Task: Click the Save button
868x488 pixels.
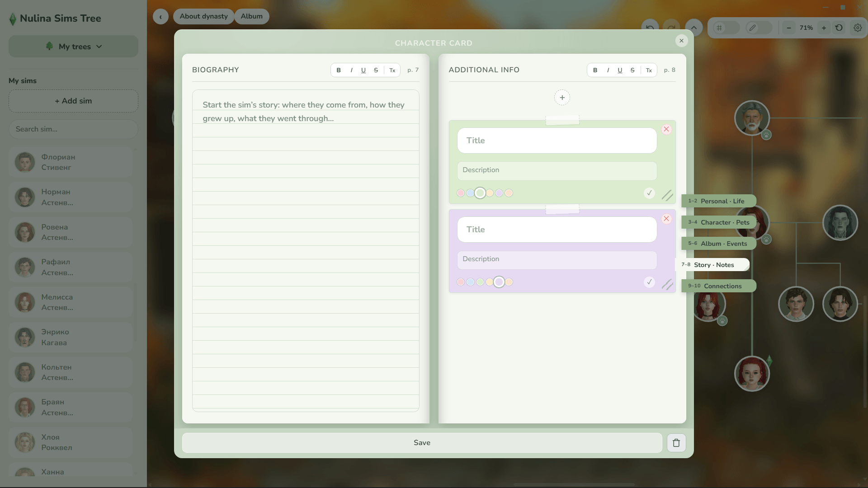Action: (422, 443)
